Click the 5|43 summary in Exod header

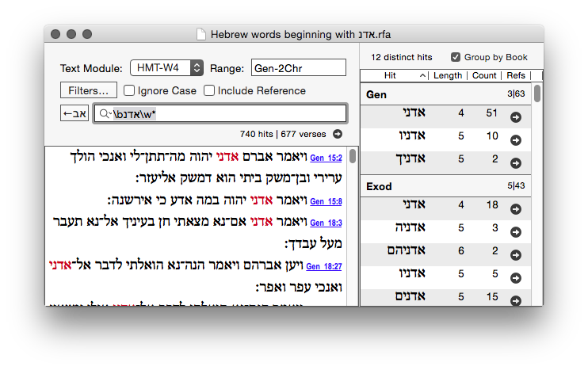click(516, 185)
